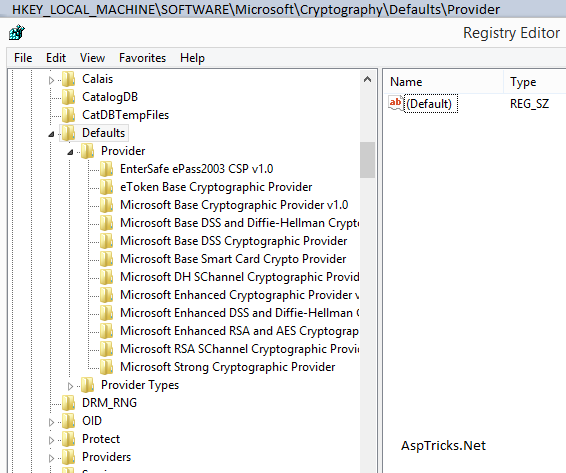Image resolution: width=566 pixels, height=473 pixels.
Task: Select Microsoft Enhanced RSA and AES key
Action: pos(239,331)
